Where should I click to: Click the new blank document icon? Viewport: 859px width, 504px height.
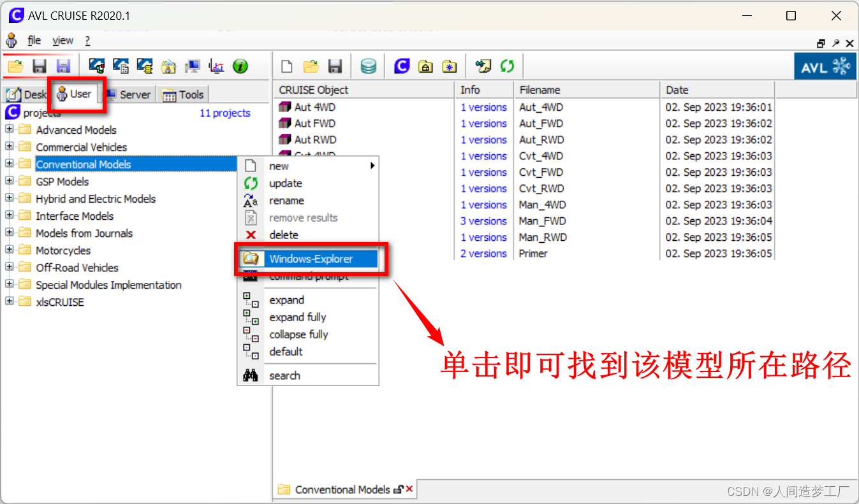click(x=287, y=66)
